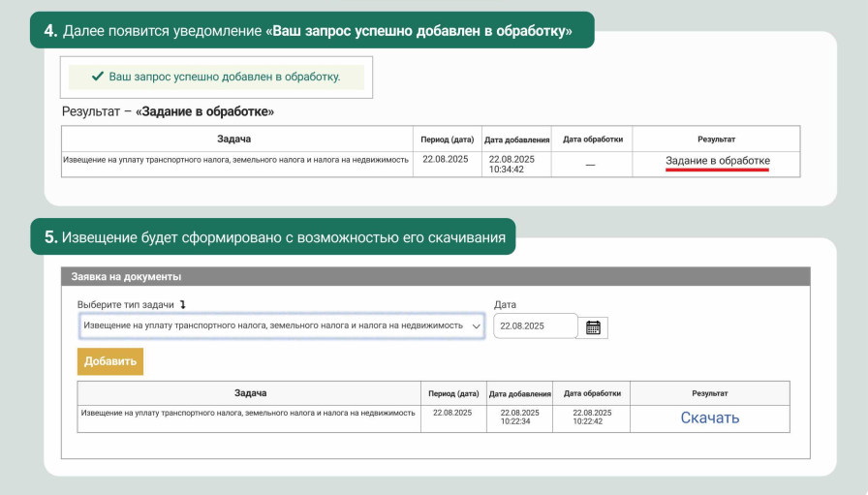Click the 'Задача' column header in the upper table

[234, 139]
